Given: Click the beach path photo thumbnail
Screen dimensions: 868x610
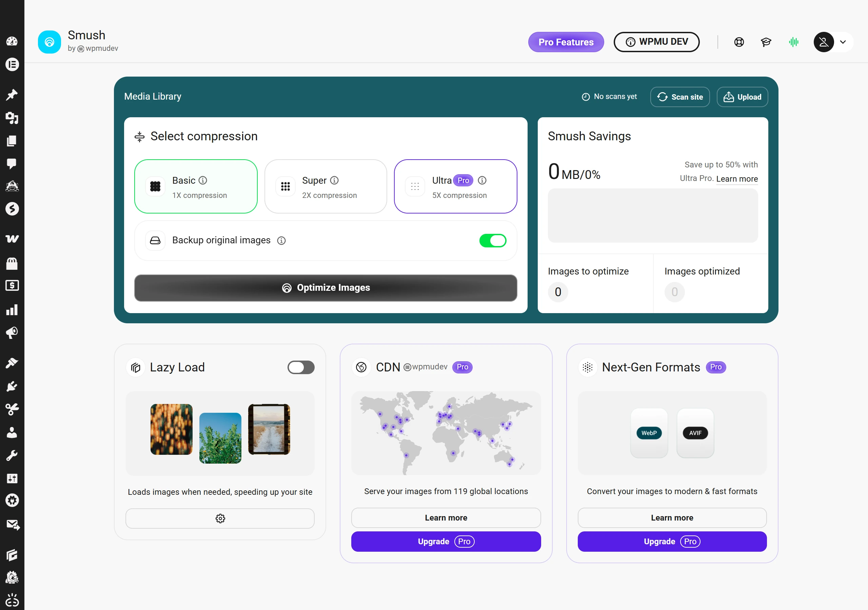Looking at the screenshot, I should tap(269, 429).
